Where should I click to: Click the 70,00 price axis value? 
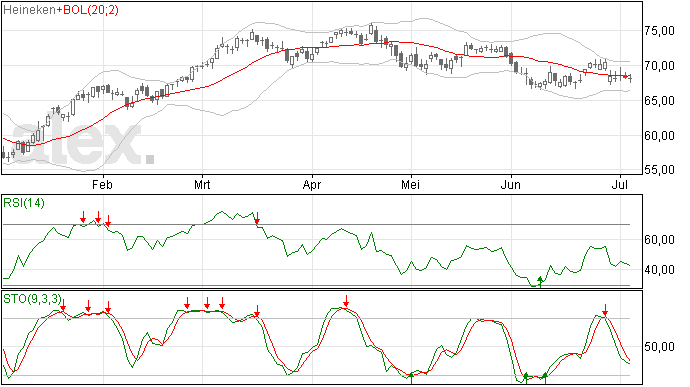(659, 66)
